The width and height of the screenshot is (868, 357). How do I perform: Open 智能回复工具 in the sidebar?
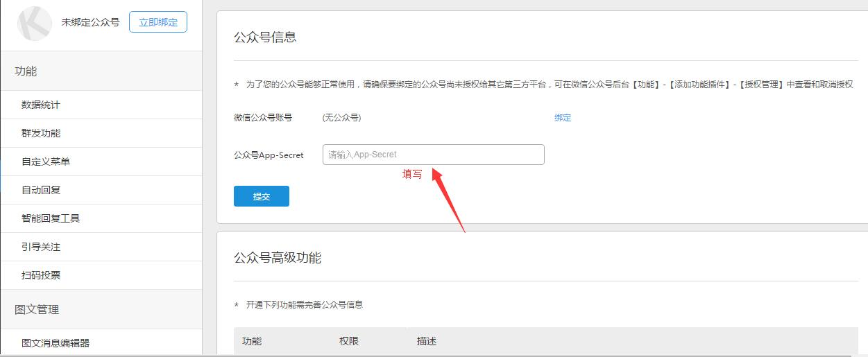click(51, 218)
